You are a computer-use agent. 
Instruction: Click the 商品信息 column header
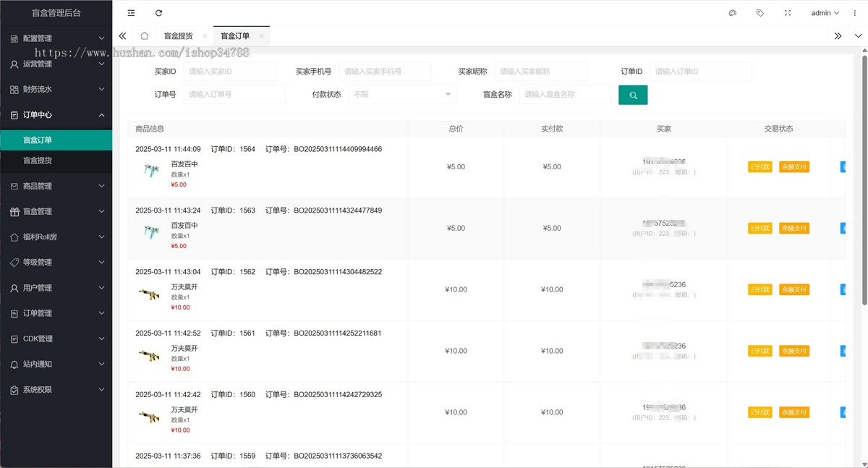point(150,129)
